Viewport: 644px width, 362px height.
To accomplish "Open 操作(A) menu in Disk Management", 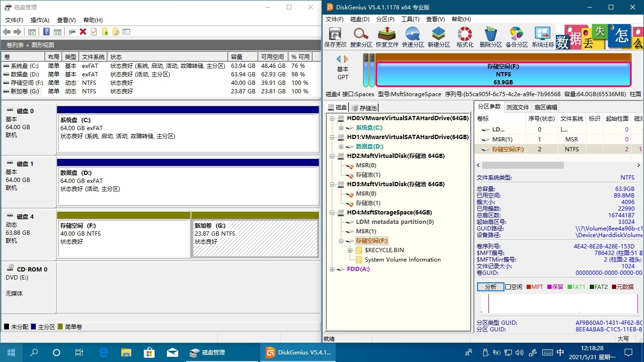I will pos(40,20).
